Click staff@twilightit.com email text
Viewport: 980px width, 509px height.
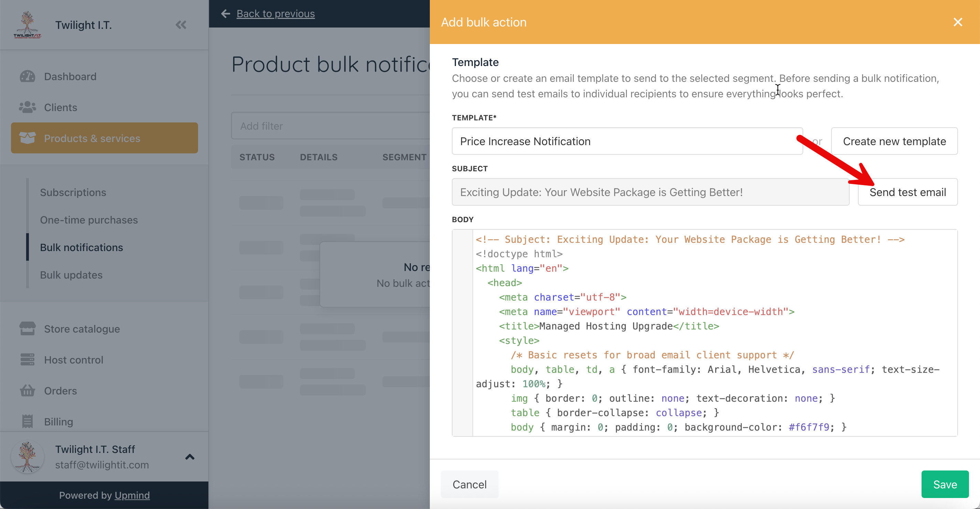tap(102, 465)
